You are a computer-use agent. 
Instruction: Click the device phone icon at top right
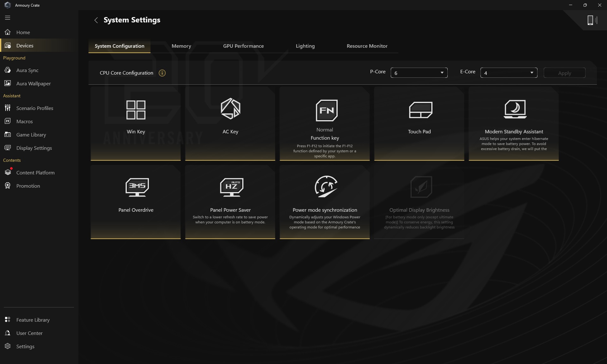click(x=592, y=20)
